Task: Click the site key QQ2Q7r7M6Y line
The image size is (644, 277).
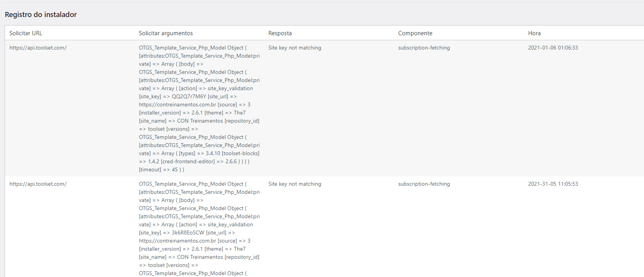Action: click(x=188, y=97)
